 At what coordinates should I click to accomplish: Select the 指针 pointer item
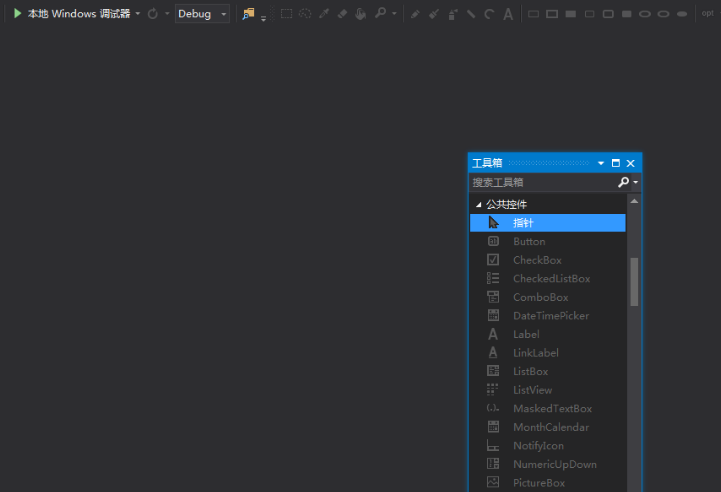[523, 223]
